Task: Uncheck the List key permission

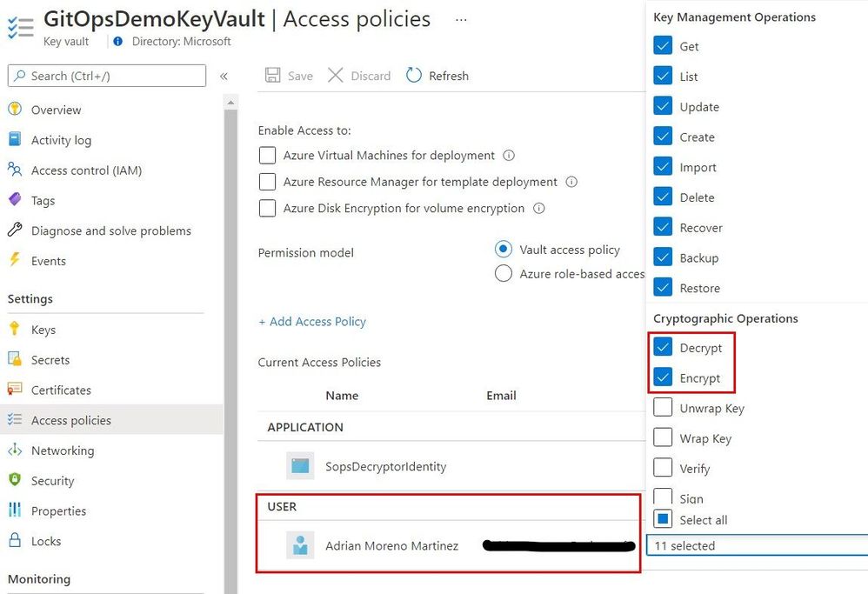Action: (x=663, y=76)
